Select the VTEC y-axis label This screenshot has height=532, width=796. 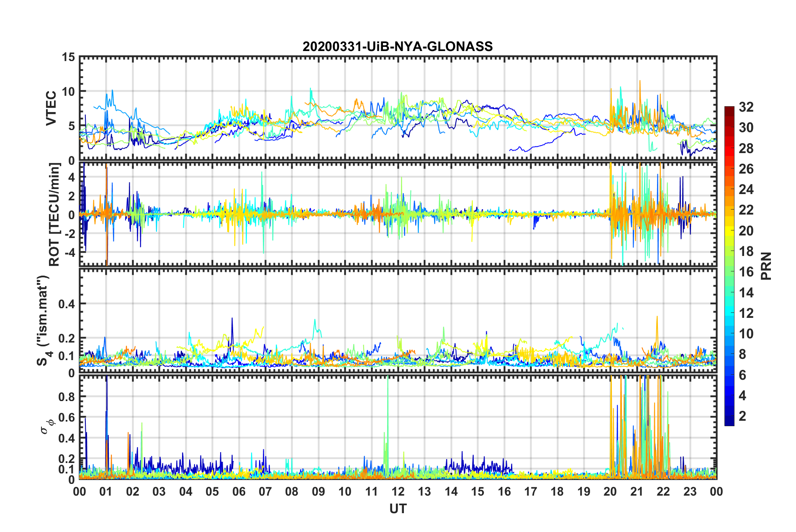(x=51, y=108)
